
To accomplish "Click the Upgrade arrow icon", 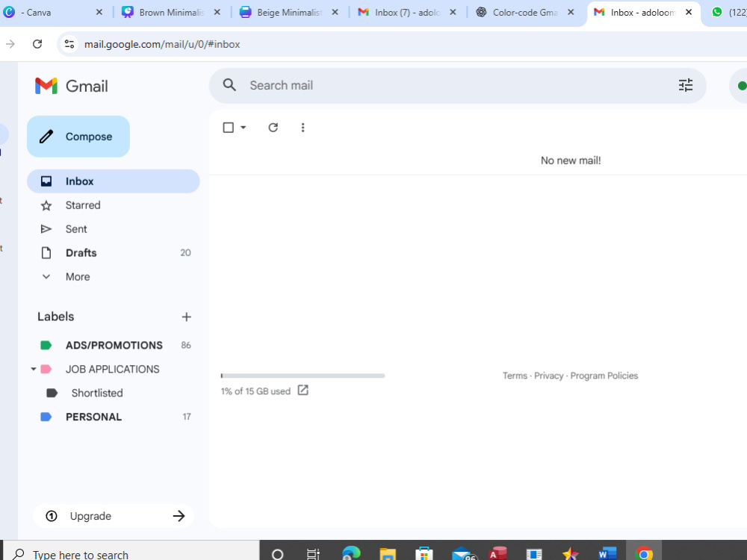I will click(179, 516).
